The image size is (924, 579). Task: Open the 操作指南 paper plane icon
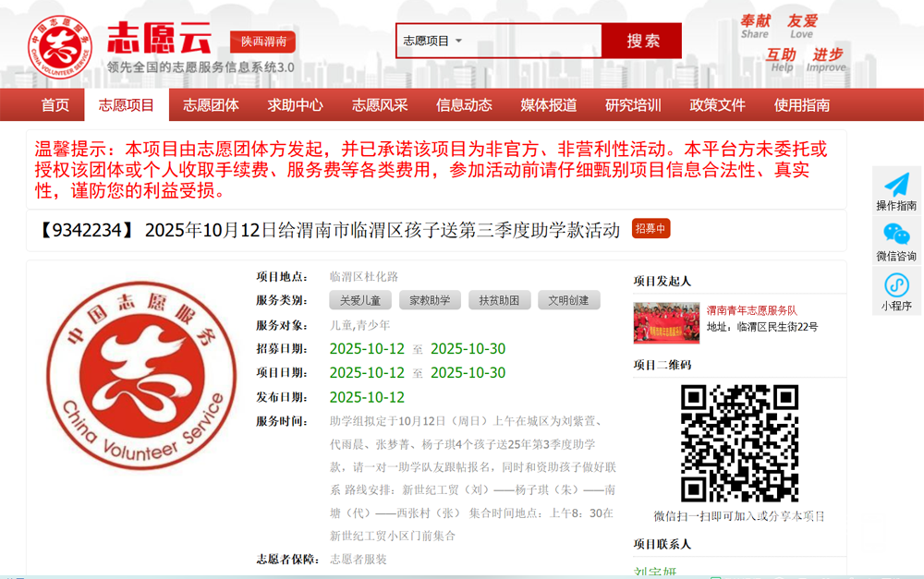[x=895, y=185]
